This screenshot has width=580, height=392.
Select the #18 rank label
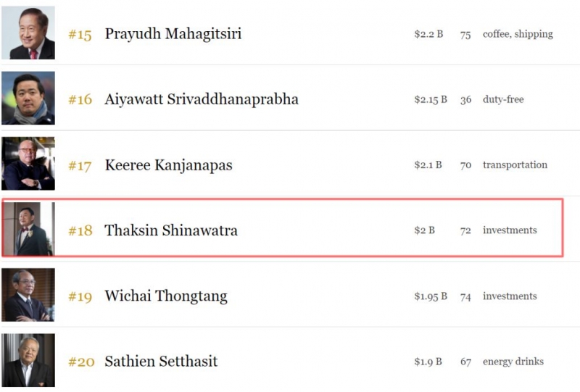[80, 231]
